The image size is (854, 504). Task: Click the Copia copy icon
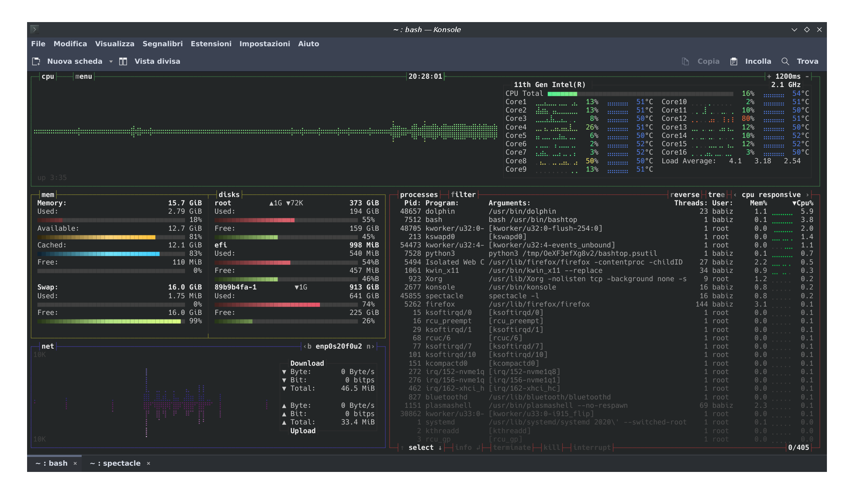pyautogui.click(x=685, y=61)
